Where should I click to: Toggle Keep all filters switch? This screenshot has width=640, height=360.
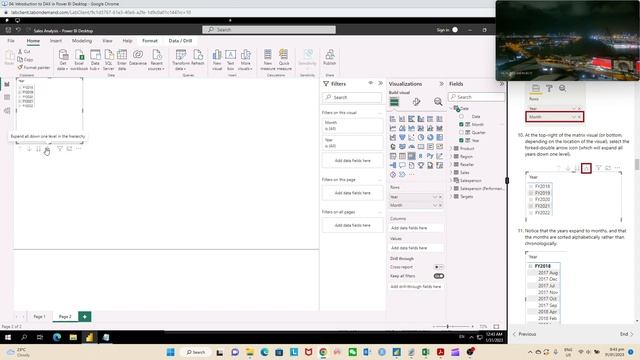(x=438, y=276)
